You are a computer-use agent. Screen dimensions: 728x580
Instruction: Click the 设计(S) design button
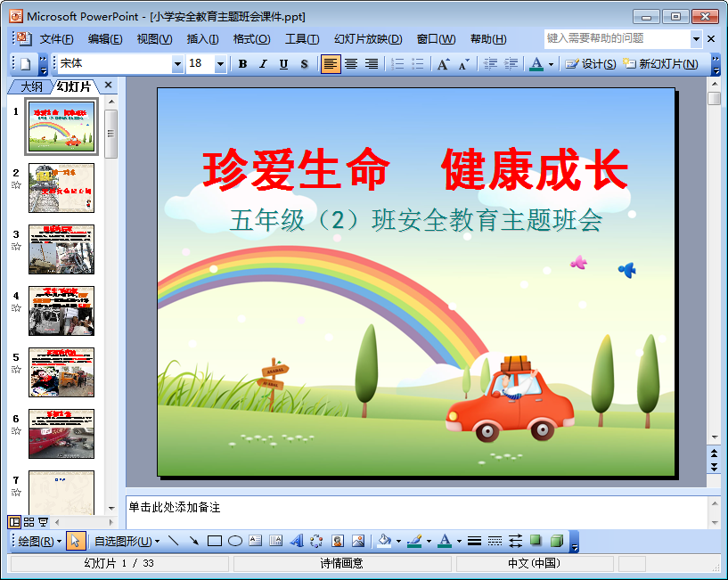click(591, 63)
